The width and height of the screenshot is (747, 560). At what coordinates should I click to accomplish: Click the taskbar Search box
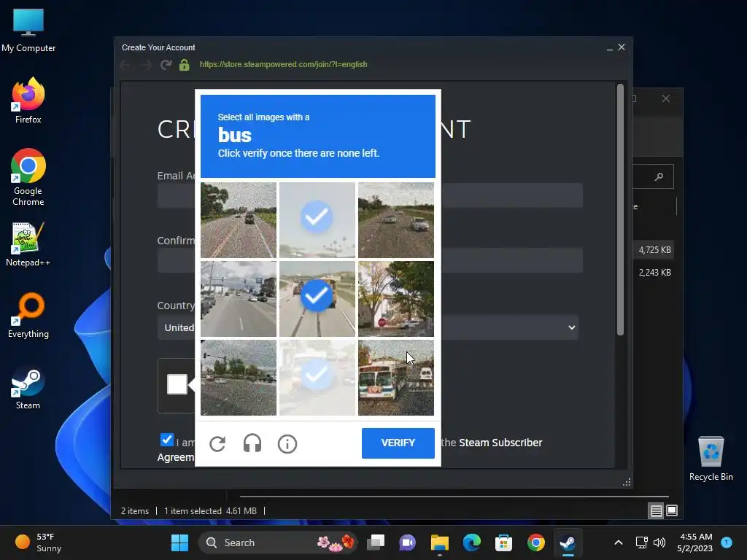(x=278, y=542)
